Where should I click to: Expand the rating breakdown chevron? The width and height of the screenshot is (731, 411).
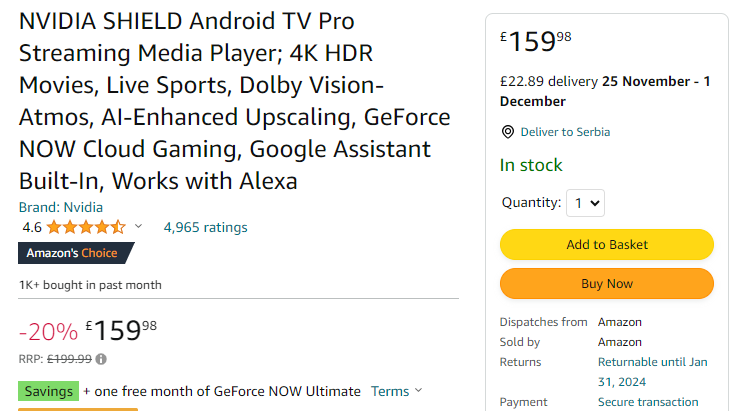[x=138, y=226]
